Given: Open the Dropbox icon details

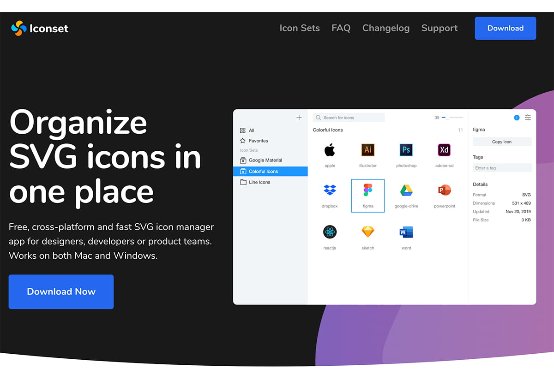Looking at the screenshot, I should point(329,191).
